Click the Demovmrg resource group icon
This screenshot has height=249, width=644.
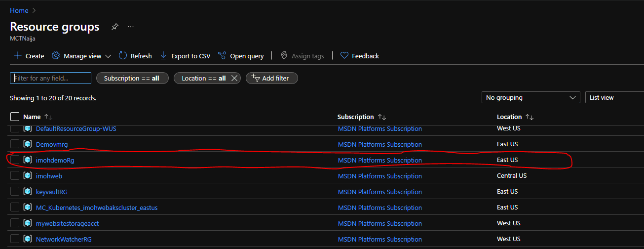pyautogui.click(x=28, y=144)
